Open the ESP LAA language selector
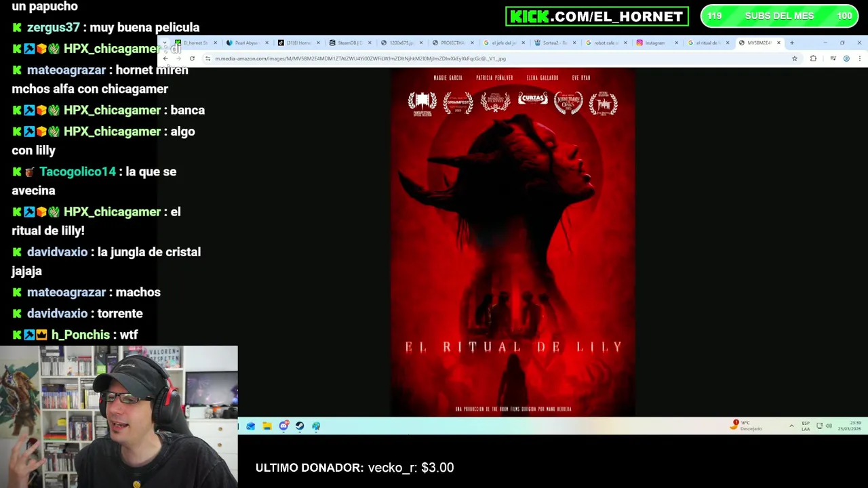Image resolution: width=868 pixels, height=488 pixels. pos(806,426)
